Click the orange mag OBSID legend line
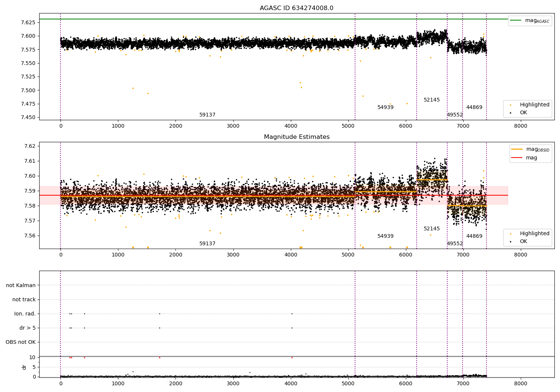 pyautogui.click(x=517, y=149)
